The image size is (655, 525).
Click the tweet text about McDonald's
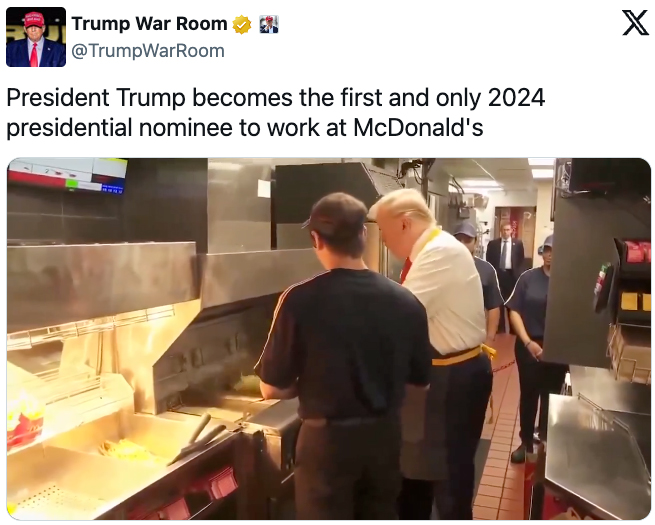coord(276,112)
